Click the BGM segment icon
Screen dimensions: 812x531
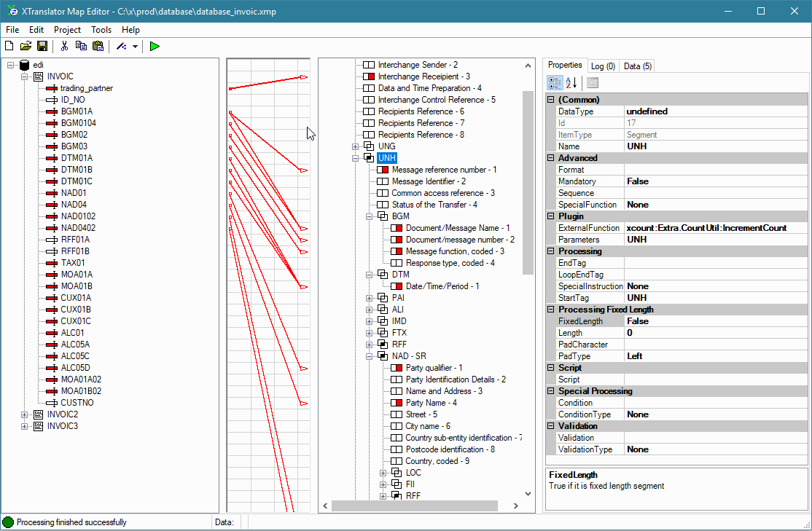(x=383, y=216)
